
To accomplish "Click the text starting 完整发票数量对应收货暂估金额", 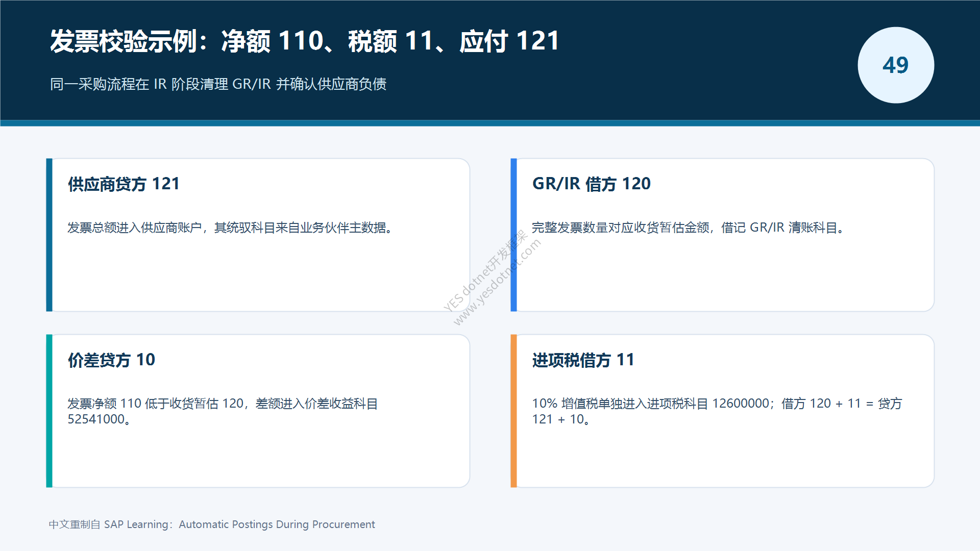I will tap(689, 228).
